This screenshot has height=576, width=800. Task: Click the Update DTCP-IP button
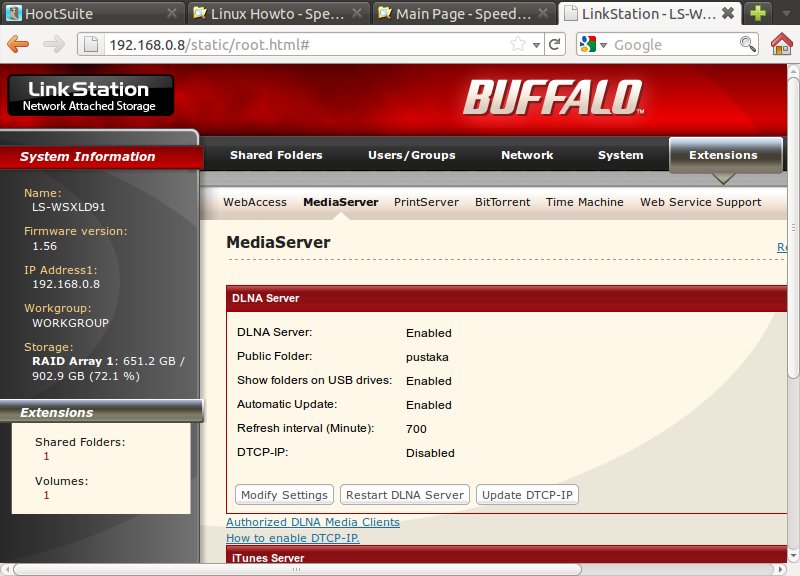527,495
